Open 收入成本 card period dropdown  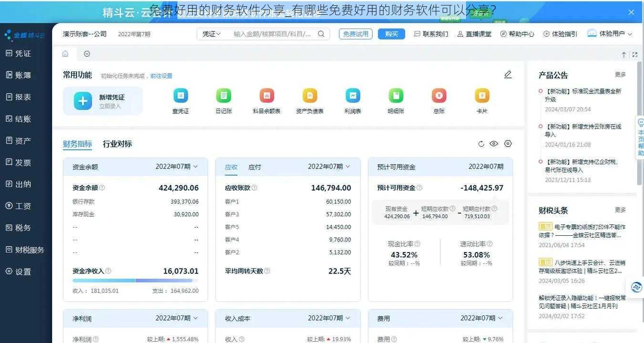pos(329,318)
